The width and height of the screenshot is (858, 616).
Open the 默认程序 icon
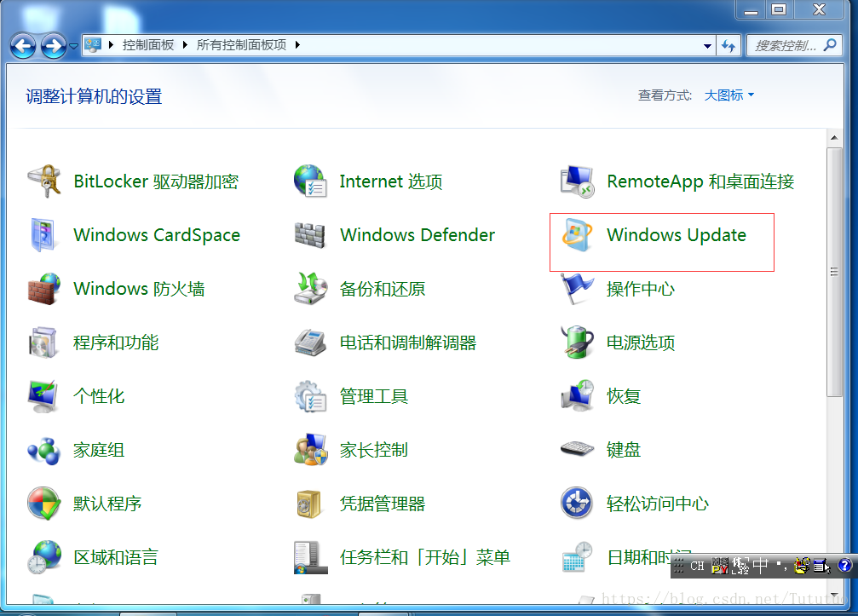43,503
